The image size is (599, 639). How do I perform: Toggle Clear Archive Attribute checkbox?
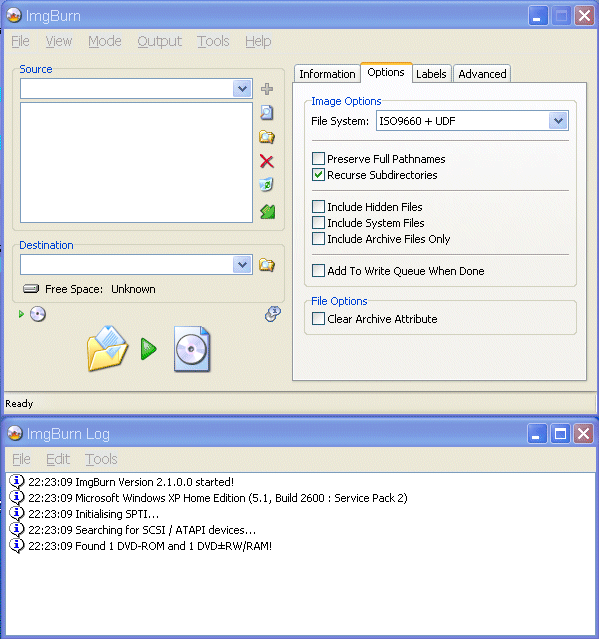coord(318,319)
